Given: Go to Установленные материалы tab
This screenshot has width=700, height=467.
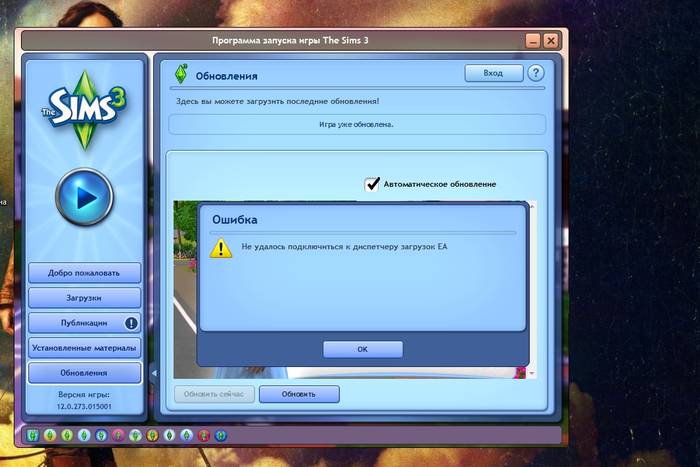Looking at the screenshot, I should pyautogui.click(x=84, y=348).
